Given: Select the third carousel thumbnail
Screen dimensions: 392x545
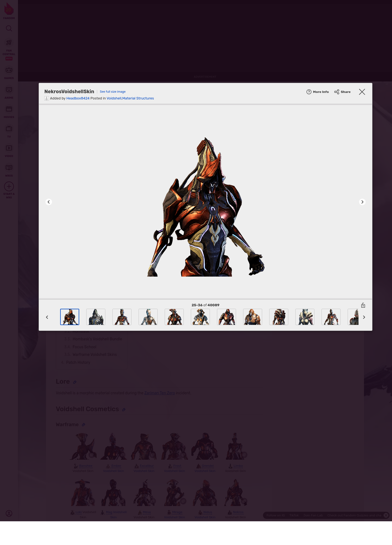Looking at the screenshot, I should coord(122,317).
